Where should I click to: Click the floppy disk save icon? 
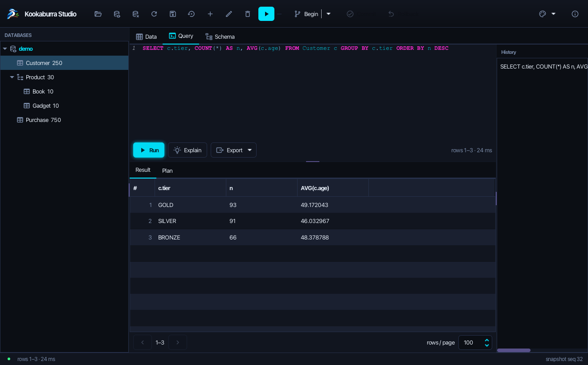(173, 14)
